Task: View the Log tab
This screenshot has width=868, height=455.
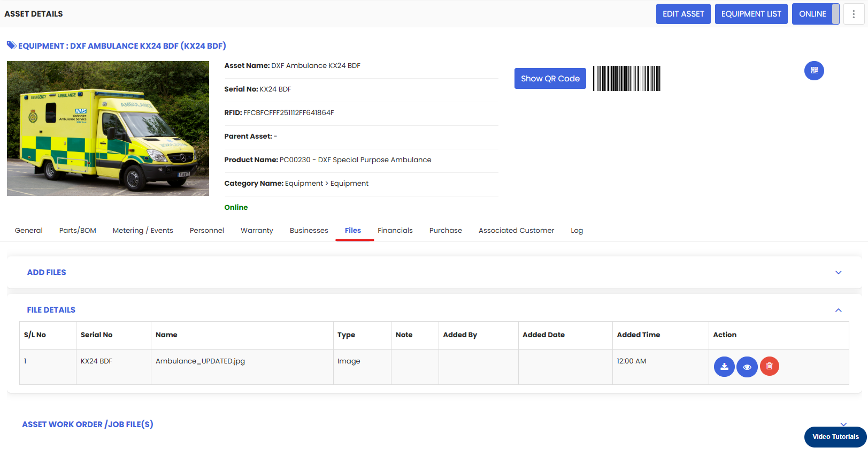Action: pyautogui.click(x=577, y=230)
